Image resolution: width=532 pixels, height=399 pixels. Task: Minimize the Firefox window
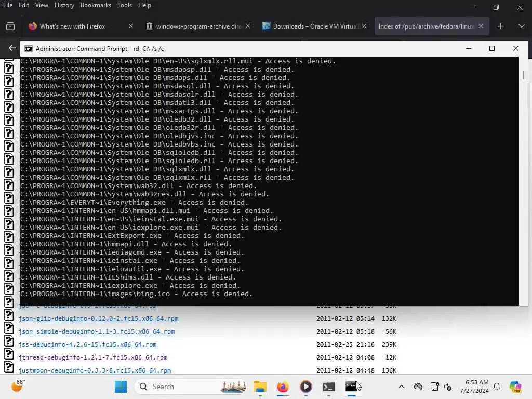point(472,7)
